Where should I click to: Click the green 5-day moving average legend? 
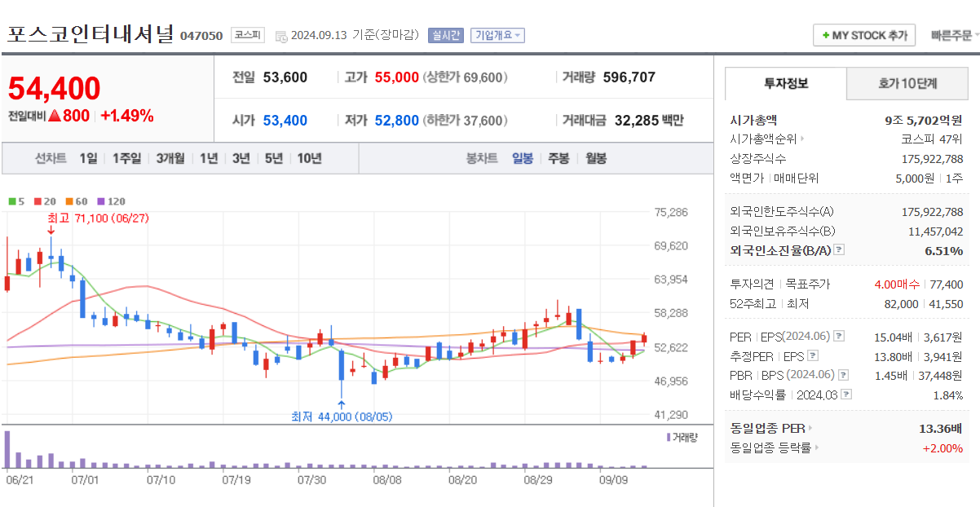tap(16, 201)
